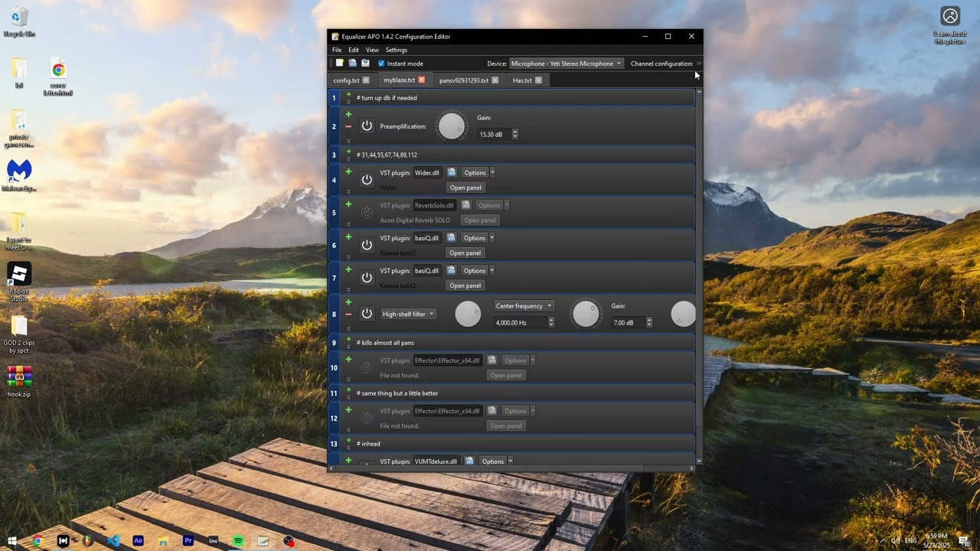Click the Preamplification gain knob

[452, 126]
